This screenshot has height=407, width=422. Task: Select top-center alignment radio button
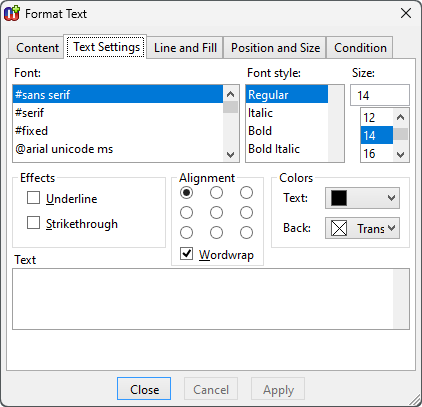pos(216,193)
